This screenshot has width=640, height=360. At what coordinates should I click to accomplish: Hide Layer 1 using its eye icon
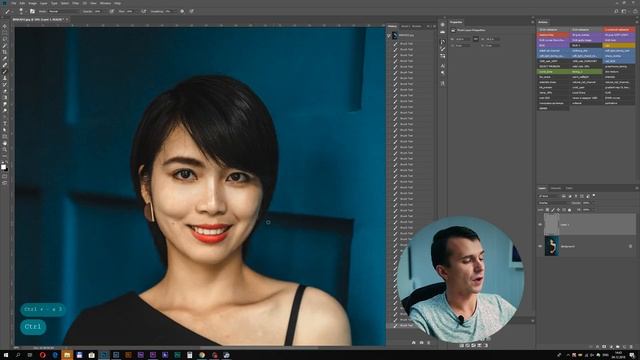click(540, 224)
